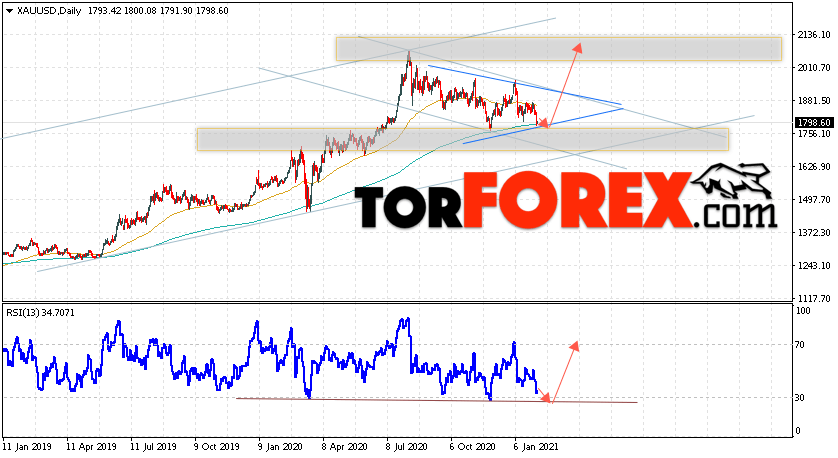Click the price peak candle near 2070
Viewport: 838px width, 458px height.
click(409, 53)
